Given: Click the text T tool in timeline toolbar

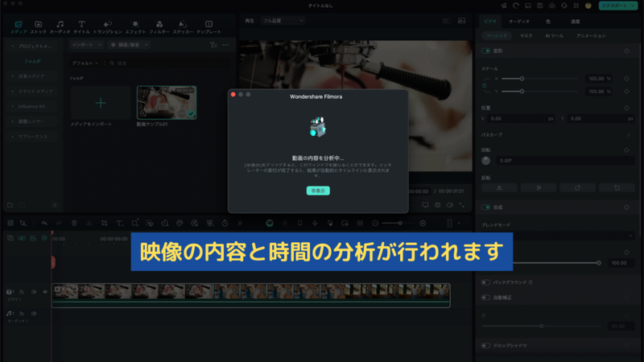Looking at the screenshot, I should point(119,224).
